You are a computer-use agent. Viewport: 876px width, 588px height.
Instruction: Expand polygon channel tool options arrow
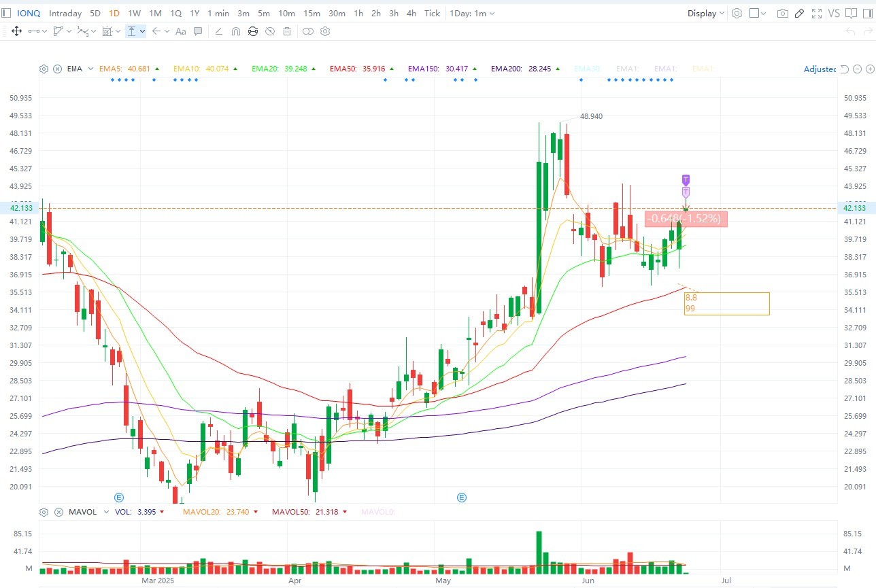[69, 31]
